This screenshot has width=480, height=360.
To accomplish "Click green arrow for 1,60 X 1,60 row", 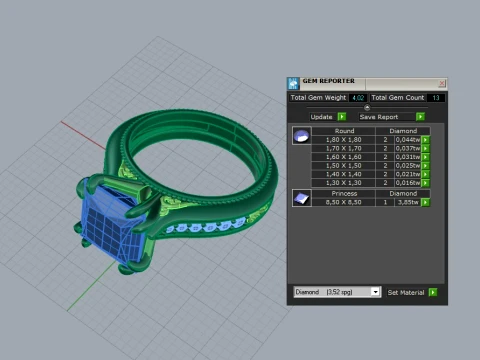I will click(x=426, y=157).
